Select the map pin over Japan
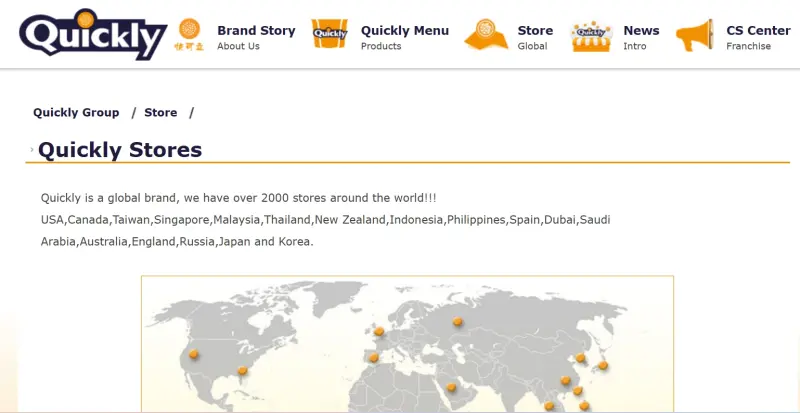This screenshot has height=413, width=800. coord(603,365)
